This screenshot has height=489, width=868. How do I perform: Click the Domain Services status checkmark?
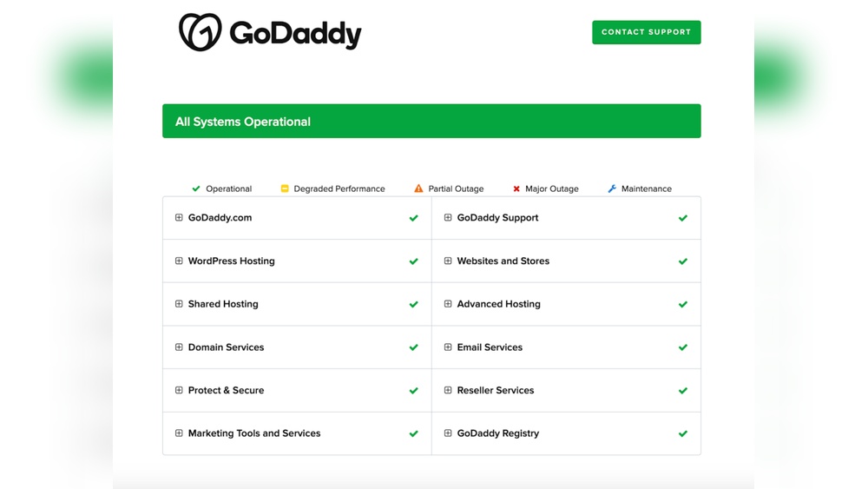coord(413,347)
